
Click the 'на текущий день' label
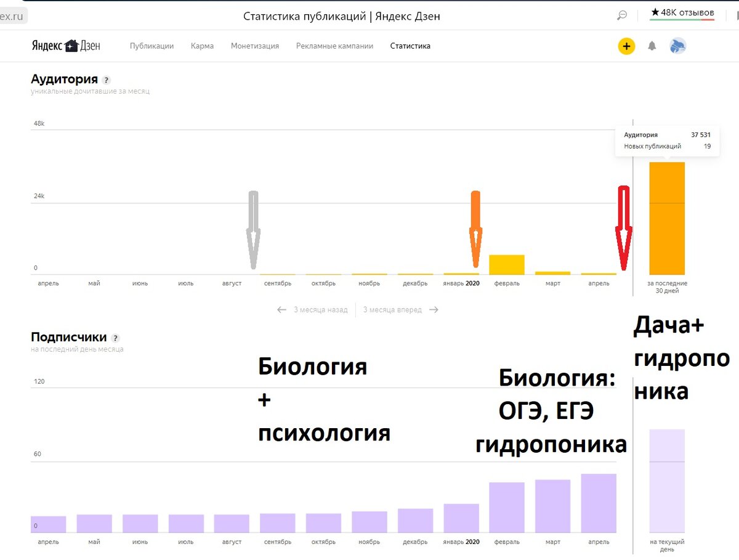click(667, 546)
